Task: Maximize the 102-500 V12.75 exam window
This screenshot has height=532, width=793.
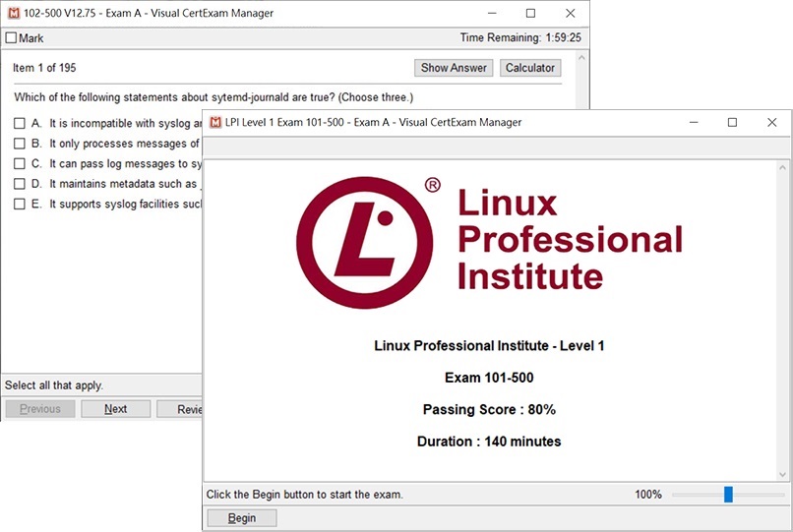Action: pos(530,13)
